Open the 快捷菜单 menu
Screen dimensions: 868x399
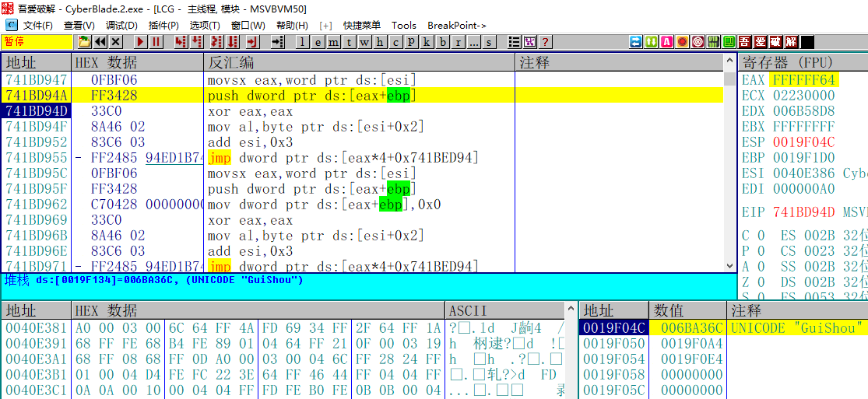point(361,26)
